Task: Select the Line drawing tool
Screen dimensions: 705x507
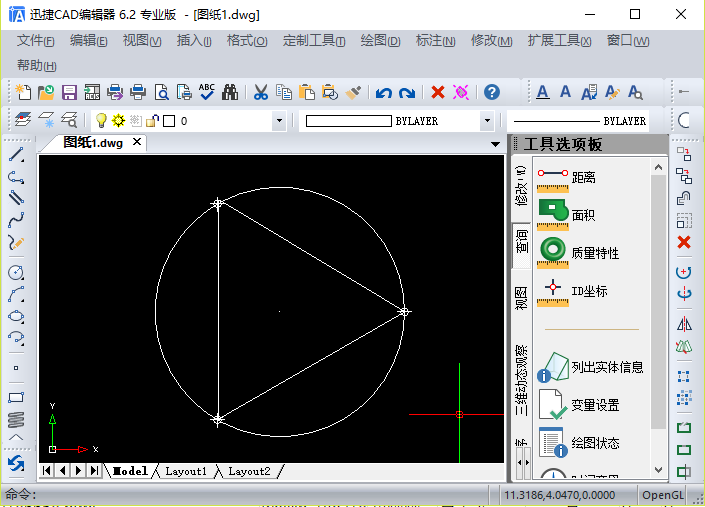Action: pos(16,155)
